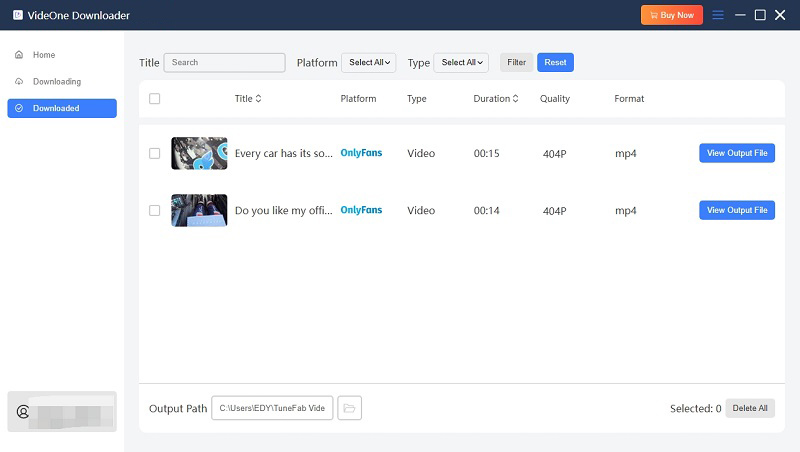This screenshot has height=452, width=800.
Task: Click OnlyFans platform logo in first row
Action: [x=361, y=154]
